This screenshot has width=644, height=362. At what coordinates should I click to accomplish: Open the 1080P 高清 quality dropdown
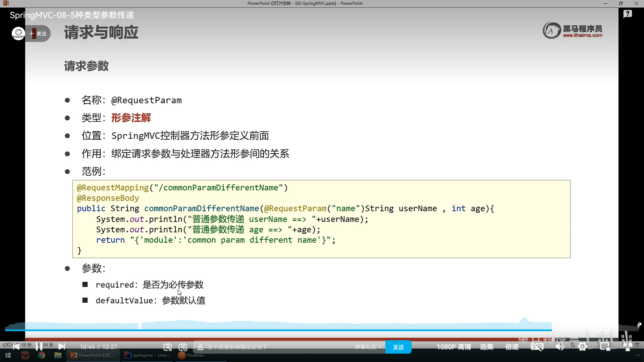click(x=453, y=347)
